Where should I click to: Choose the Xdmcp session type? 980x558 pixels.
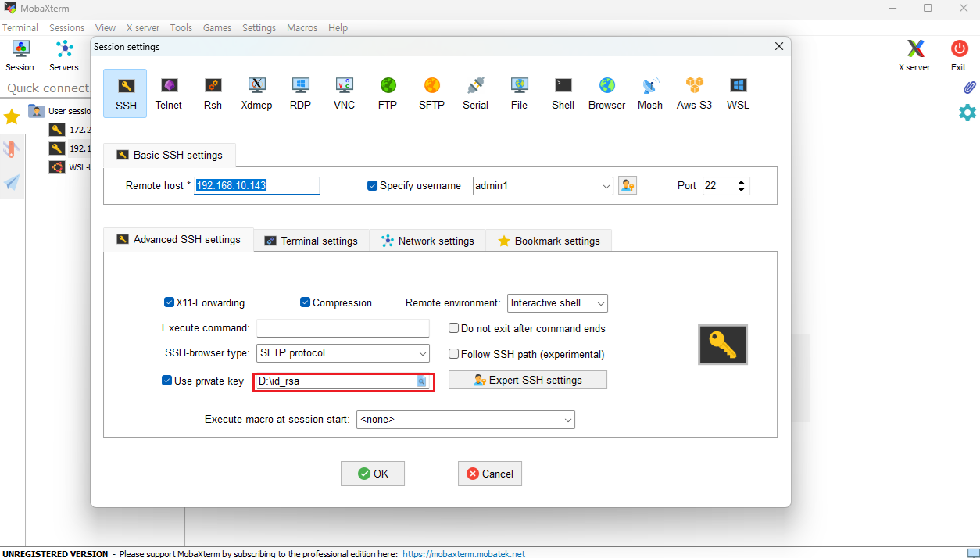pos(256,93)
